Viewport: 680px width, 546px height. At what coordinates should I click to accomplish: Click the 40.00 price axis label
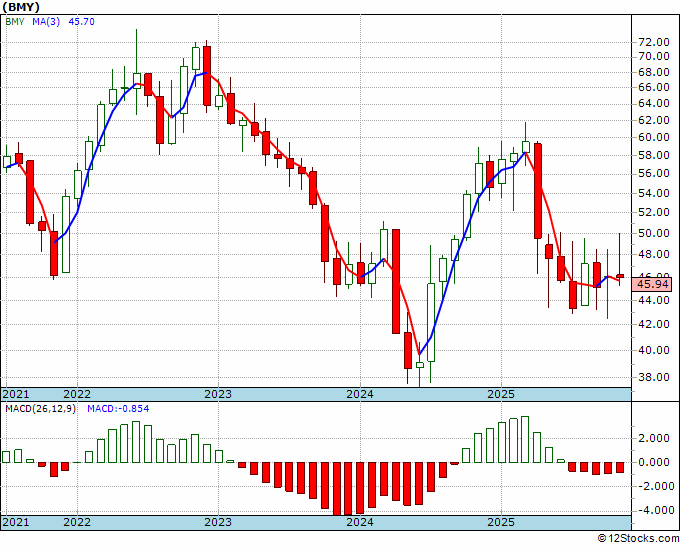point(654,350)
